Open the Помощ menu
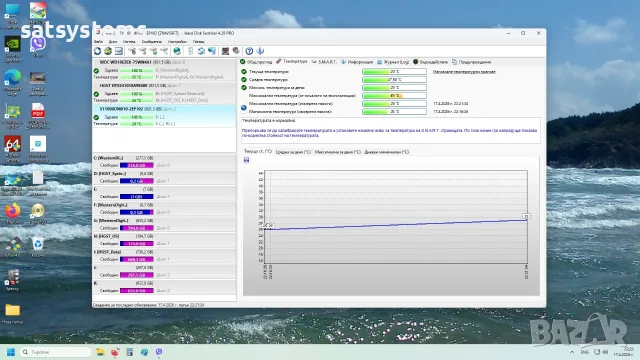This screenshot has width=640, height=360. click(x=199, y=42)
